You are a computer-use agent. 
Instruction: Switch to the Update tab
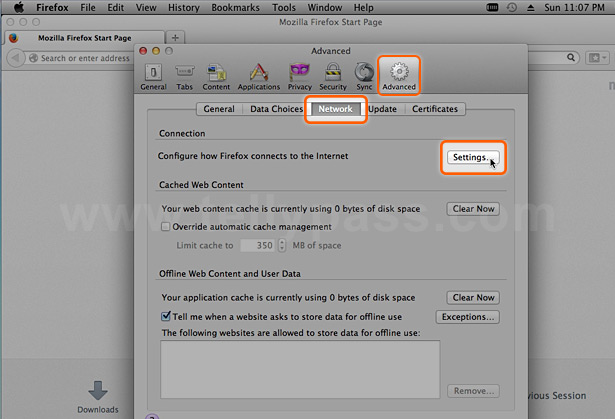pos(382,109)
